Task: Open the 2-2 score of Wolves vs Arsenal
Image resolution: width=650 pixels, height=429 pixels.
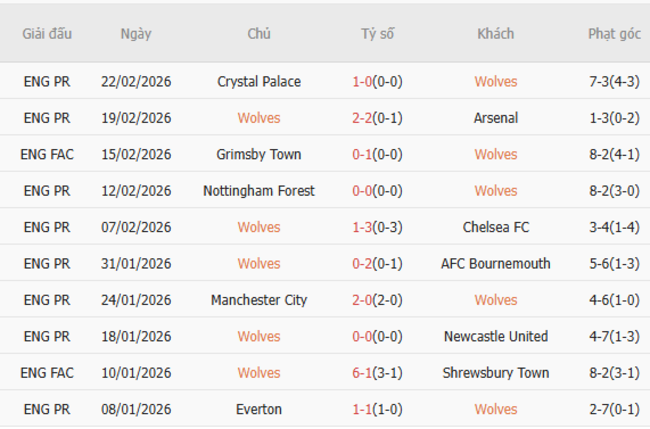Action: tap(364, 118)
